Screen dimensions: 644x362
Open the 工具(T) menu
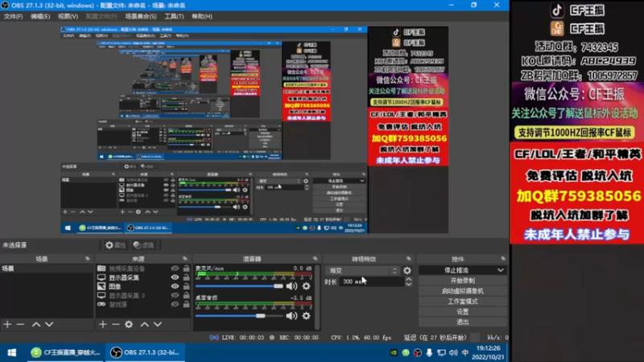[x=174, y=16]
